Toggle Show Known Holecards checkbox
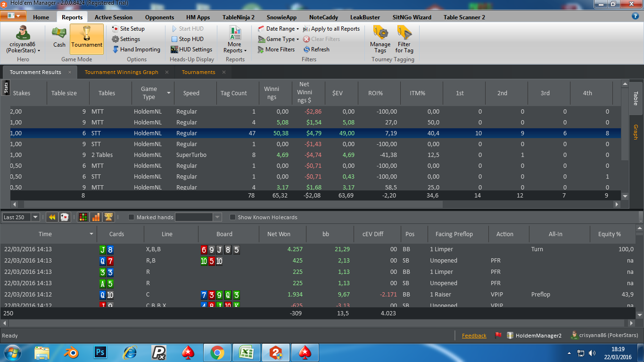This screenshot has height=362, width=644. (232, 217)
